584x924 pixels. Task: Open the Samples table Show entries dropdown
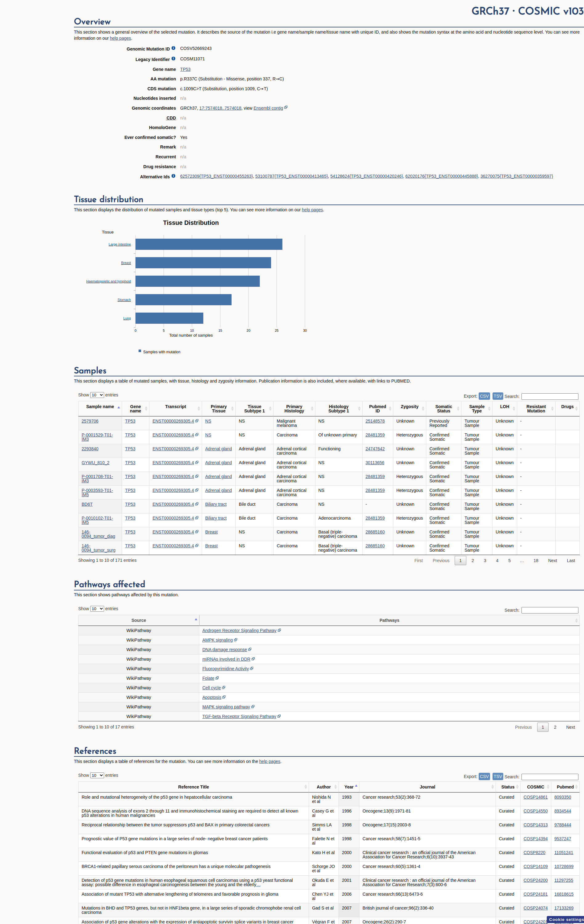pos(97,395)
